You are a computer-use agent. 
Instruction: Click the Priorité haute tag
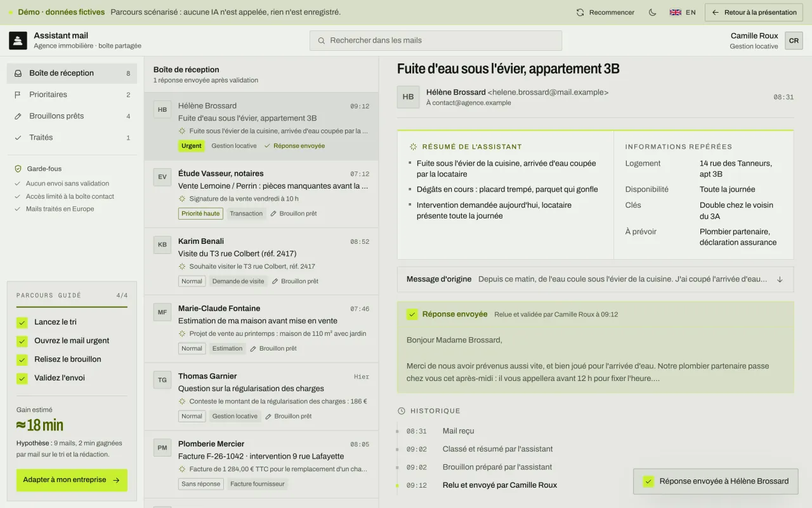pyautogui.click(x=200, y=213)
